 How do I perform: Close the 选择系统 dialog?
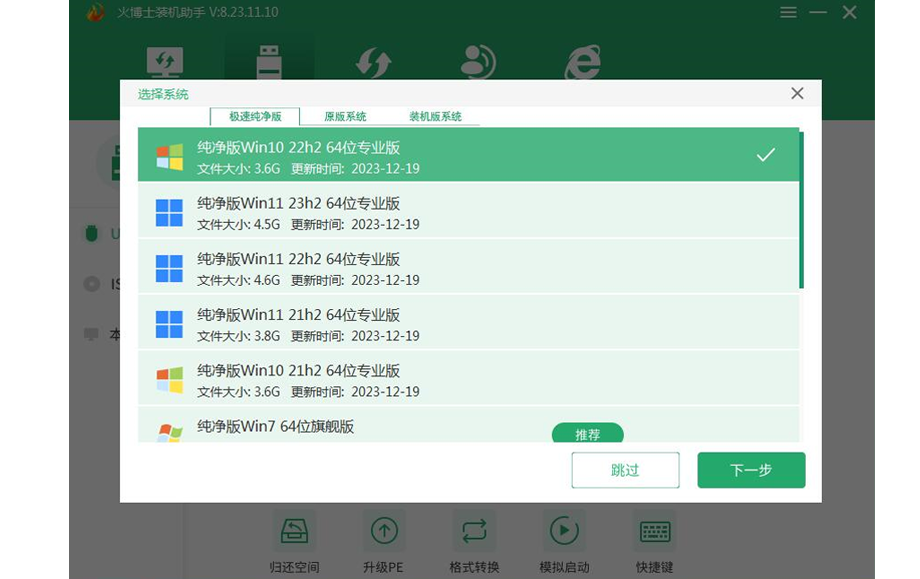(797, 93)
